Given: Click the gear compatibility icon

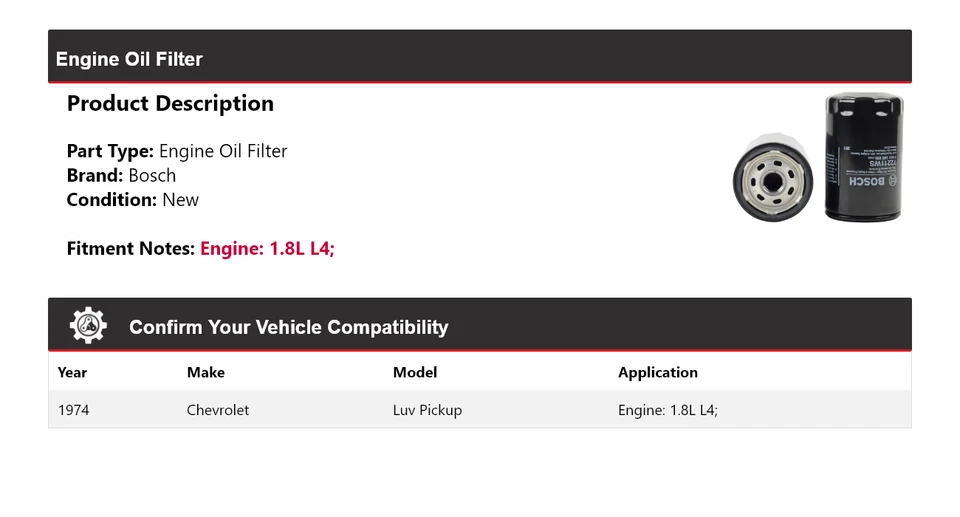Looking at the screenshot, I should pos(88,326).
